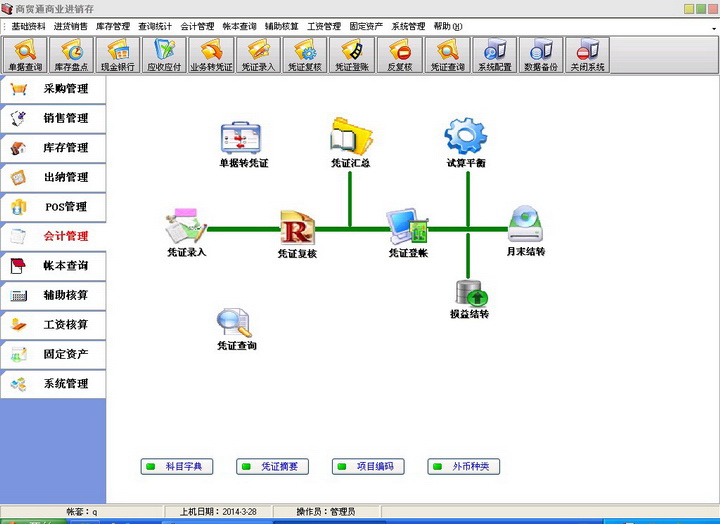The height and width of the screenshot is (524, 720).
Task: Open the 业务转凭证 toolbar icon
Action: (x=211, y=55)
